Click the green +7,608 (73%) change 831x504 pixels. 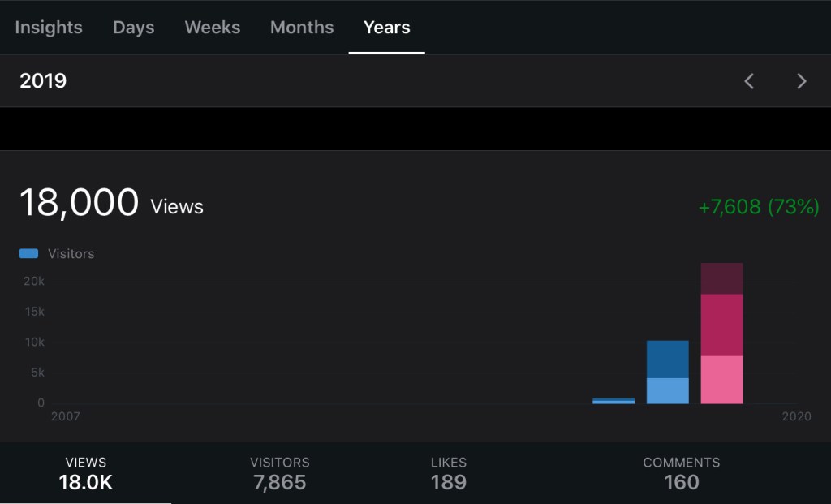[758, 207]
